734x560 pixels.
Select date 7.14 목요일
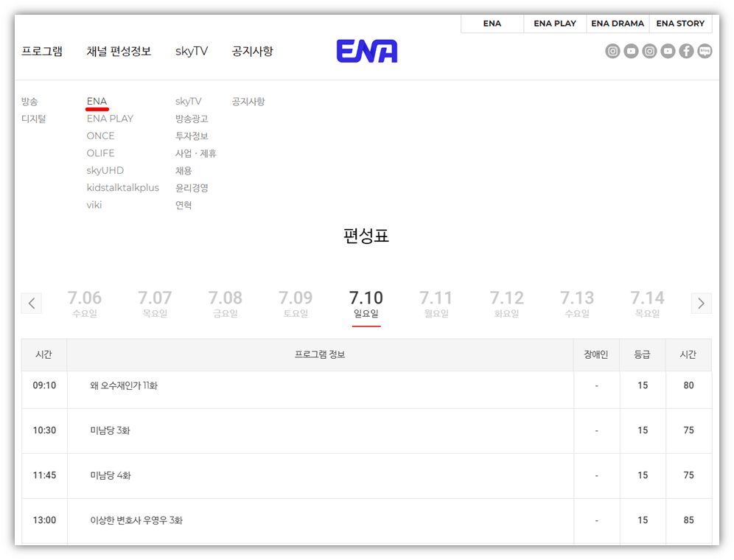(x=647, y=304)
